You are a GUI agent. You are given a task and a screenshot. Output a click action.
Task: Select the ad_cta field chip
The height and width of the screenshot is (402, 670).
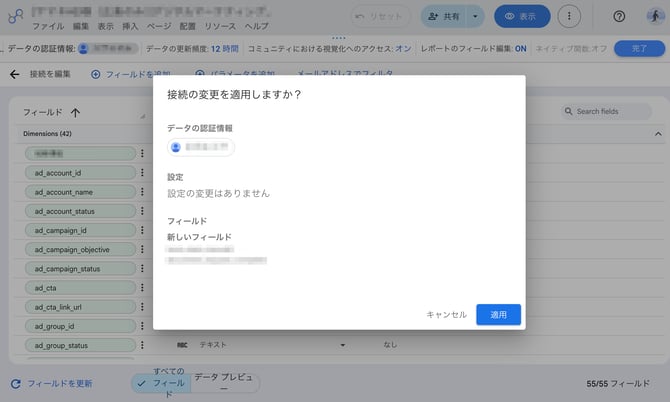coord(80,288)
